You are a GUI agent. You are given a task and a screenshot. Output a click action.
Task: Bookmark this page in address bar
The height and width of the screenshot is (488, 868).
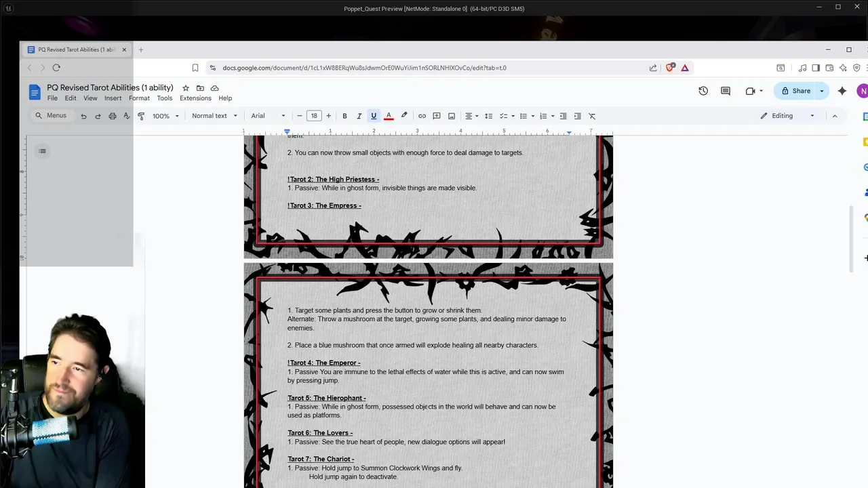coord(195,68)
